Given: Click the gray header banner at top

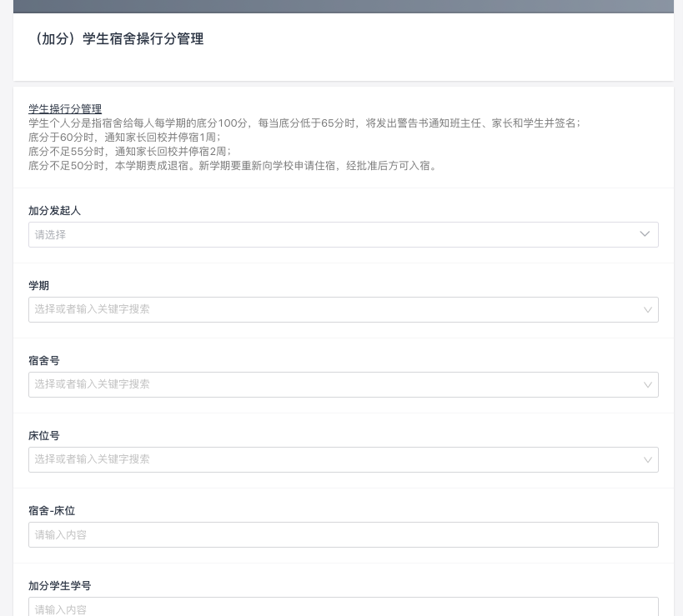Looking at the screenshot, I should pos(343,6).
